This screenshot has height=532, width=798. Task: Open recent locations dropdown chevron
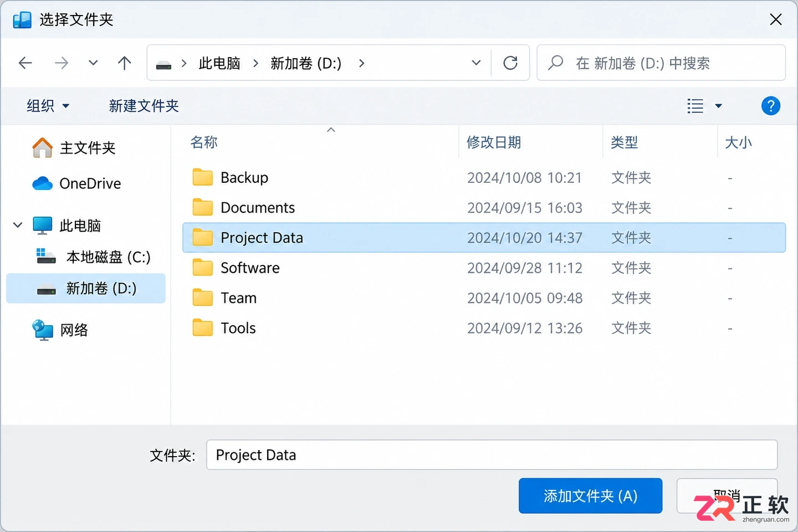(93, 63)
